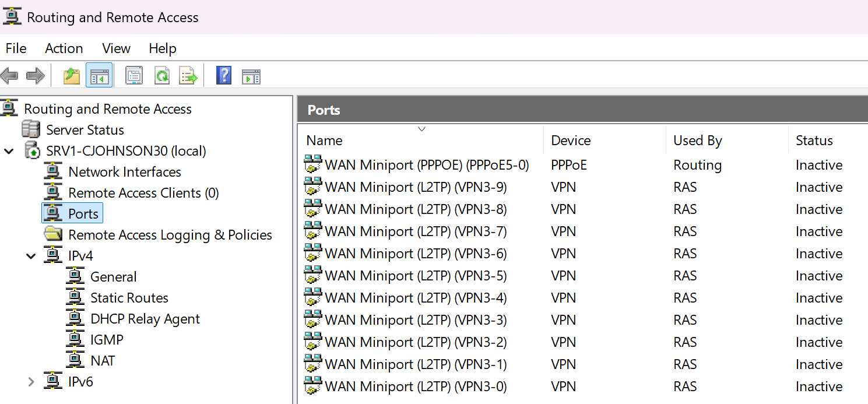Toggle the Show/Hide Console Tree icon
This screenshot has width=868, height=404.
(99, 75)
